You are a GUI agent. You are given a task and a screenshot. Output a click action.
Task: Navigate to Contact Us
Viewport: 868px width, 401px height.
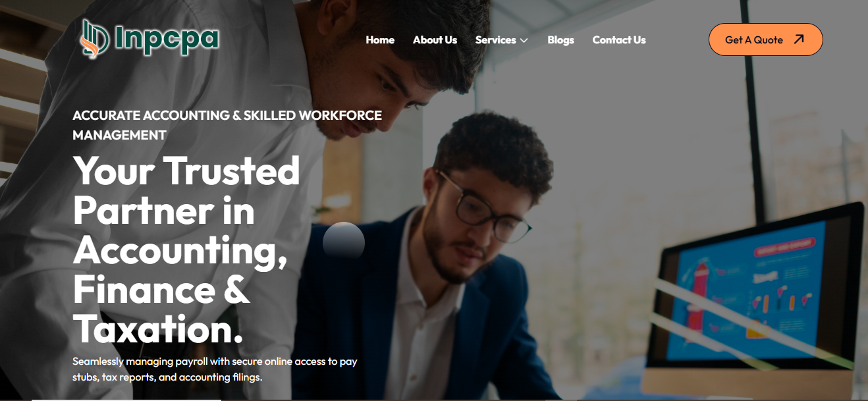(619, 40)
